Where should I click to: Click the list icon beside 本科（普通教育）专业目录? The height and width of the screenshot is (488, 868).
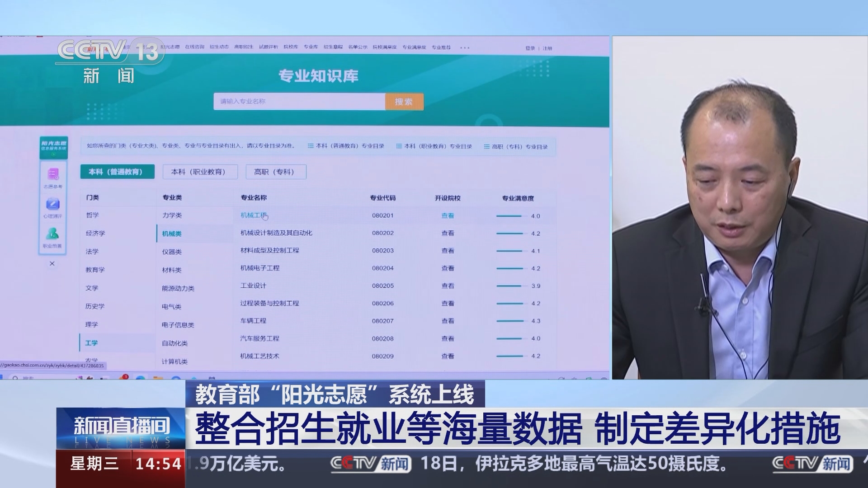[x=310, y=146]
